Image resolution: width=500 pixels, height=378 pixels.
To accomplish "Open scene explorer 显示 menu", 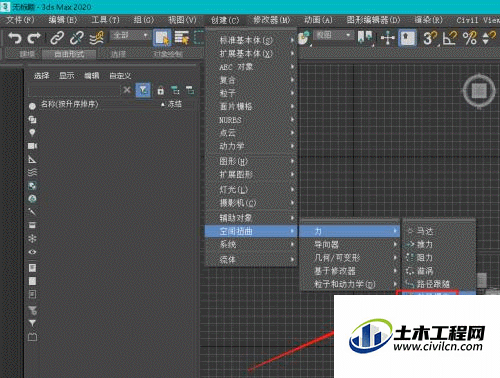I will (x=67, y=76).
